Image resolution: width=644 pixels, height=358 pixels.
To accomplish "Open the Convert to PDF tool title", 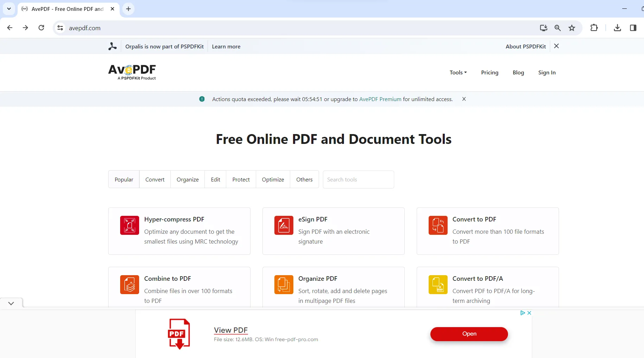I will (474, 219).
